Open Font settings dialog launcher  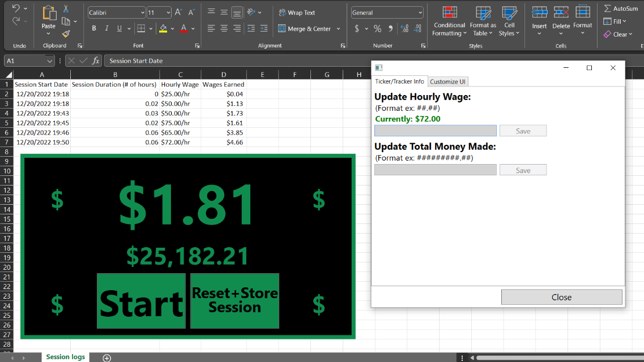point(197,46)
